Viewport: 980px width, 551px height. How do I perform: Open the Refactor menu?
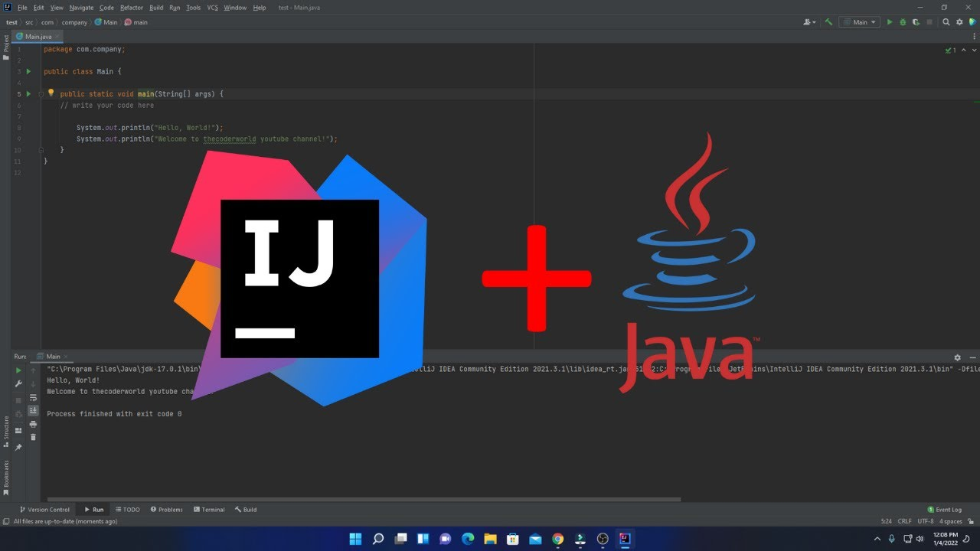(132, 7)
